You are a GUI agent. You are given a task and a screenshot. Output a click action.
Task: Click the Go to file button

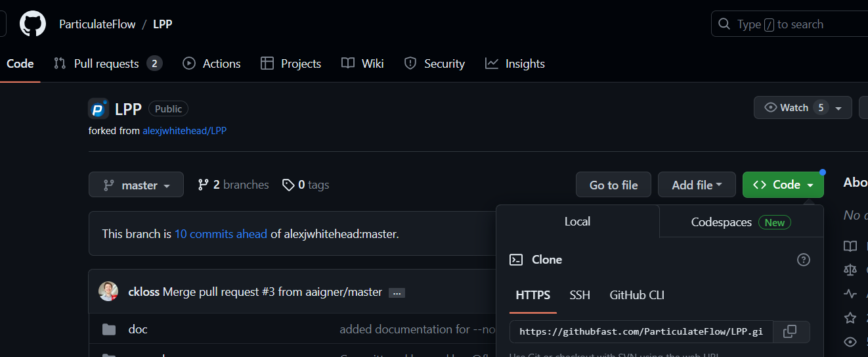point(613,185)
